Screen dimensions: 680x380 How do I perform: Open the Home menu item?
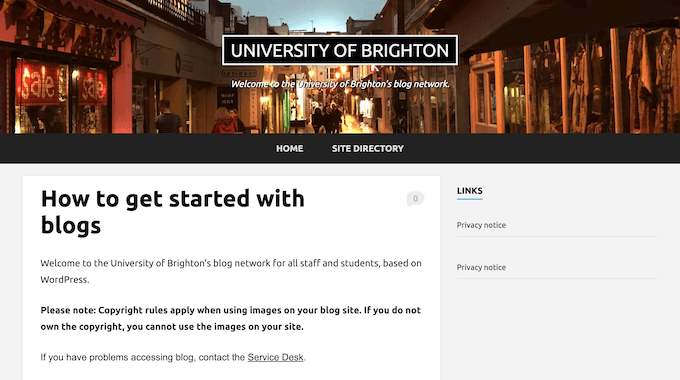290,148
